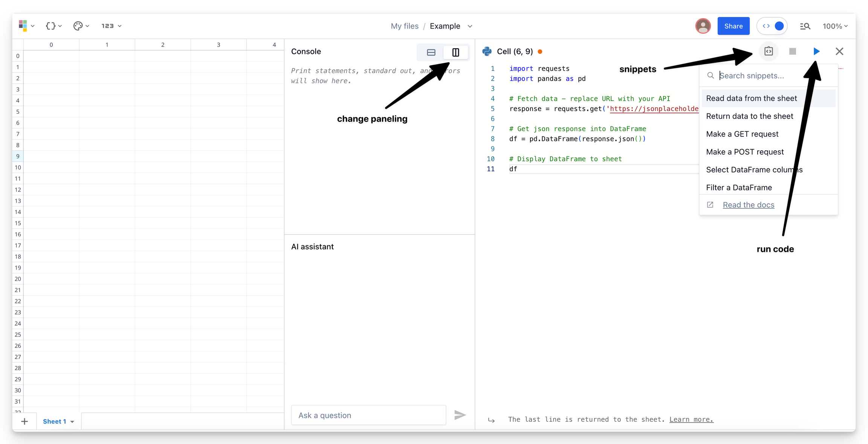Open the Sheet 1 tab dropdown arrow
868x444 pixels.
click(x=72, y=422)
